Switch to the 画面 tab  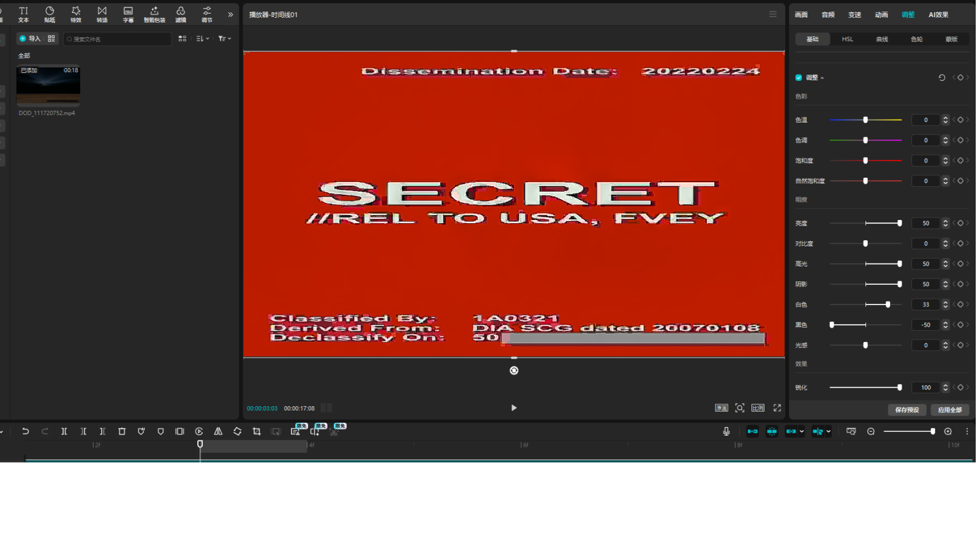click(x=801, y=15)
